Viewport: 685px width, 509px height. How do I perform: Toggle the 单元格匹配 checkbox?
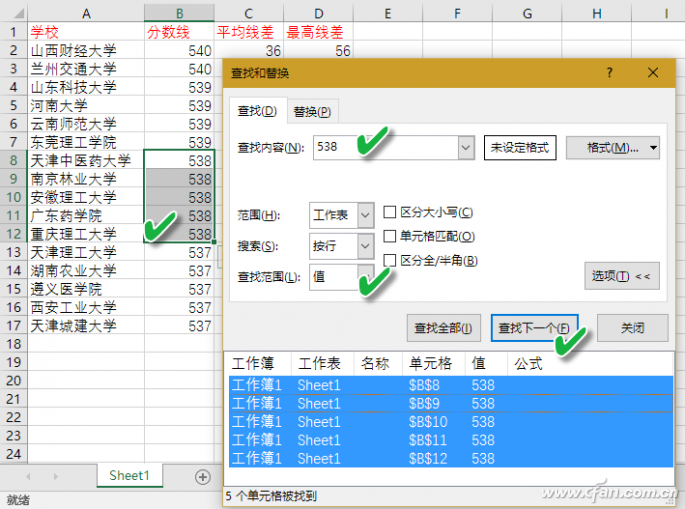point(391,236)
